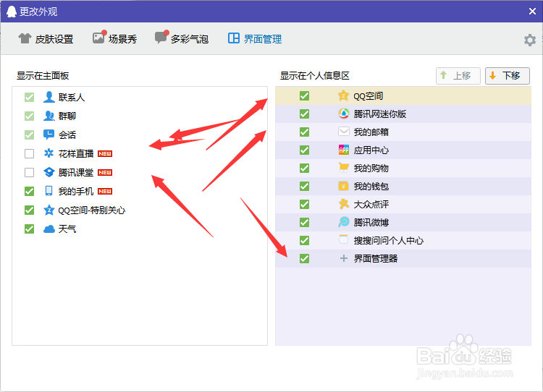
Task: Switch to the 场景秀 tab
Action: point(114,38)
